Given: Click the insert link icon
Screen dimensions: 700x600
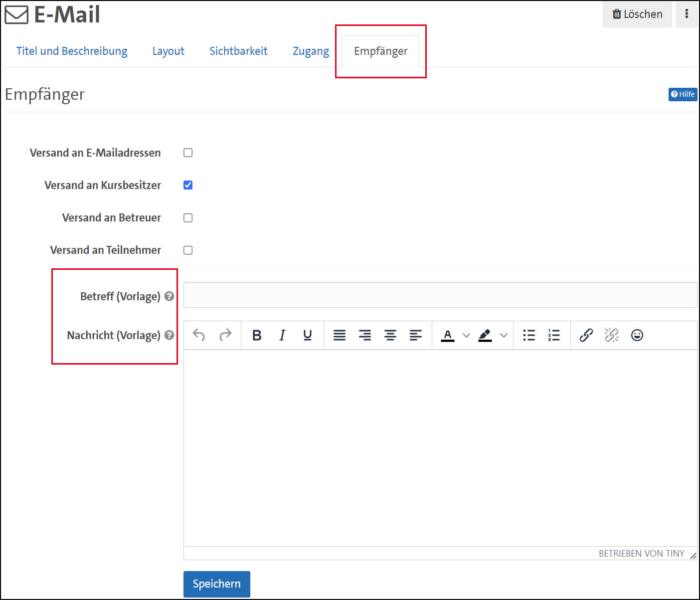Looking at the screenshot, I should point(586,335).
